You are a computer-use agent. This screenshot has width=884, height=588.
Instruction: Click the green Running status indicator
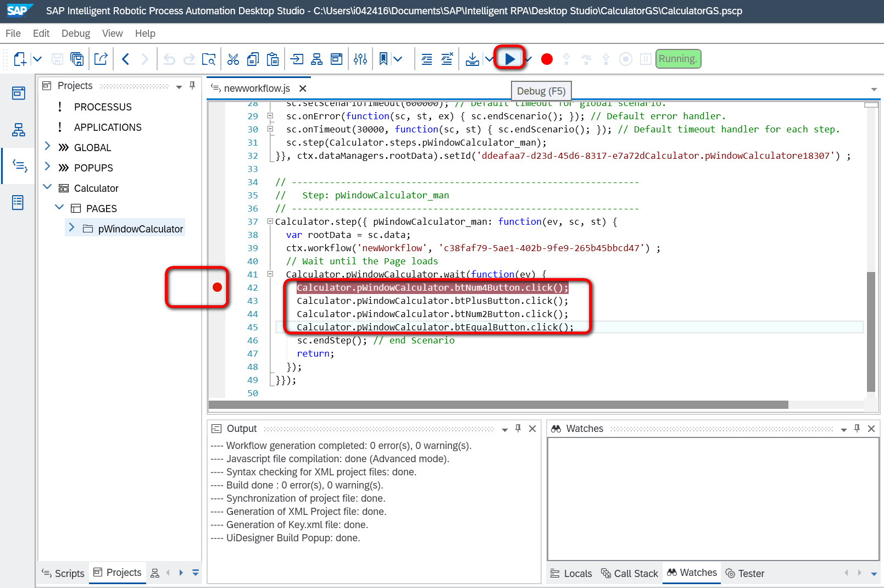[678, 59]
